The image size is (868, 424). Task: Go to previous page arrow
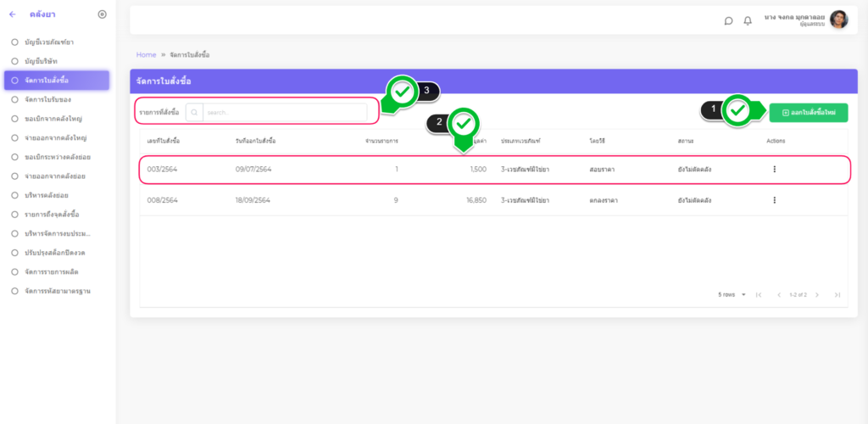pos(779,294)
